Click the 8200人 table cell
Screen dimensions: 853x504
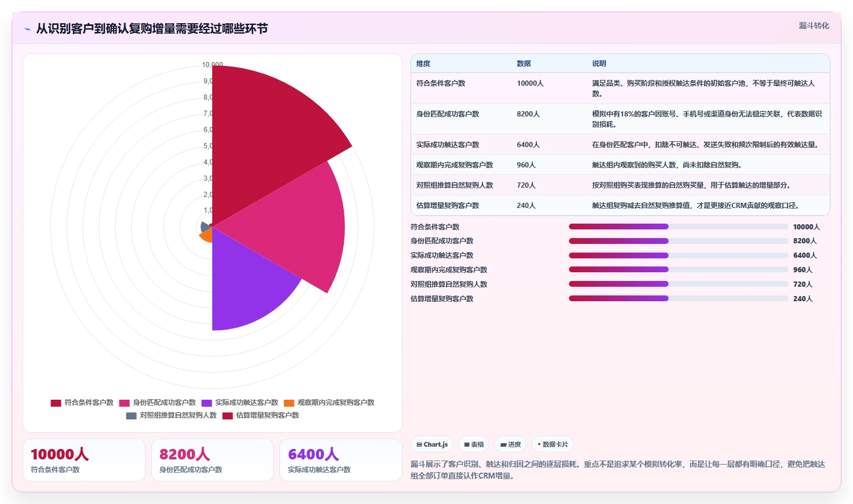[x=528, y=114]
